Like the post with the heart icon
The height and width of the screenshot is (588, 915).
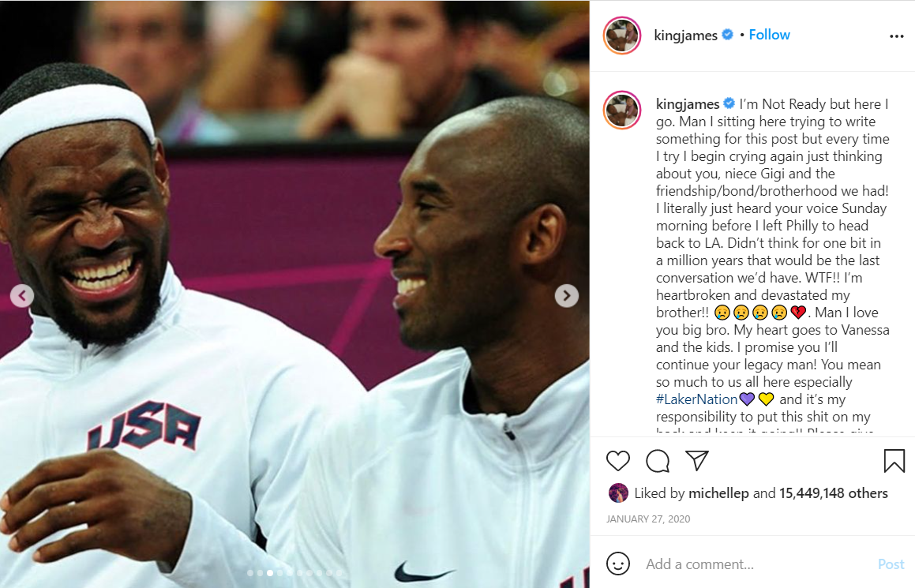618,461
